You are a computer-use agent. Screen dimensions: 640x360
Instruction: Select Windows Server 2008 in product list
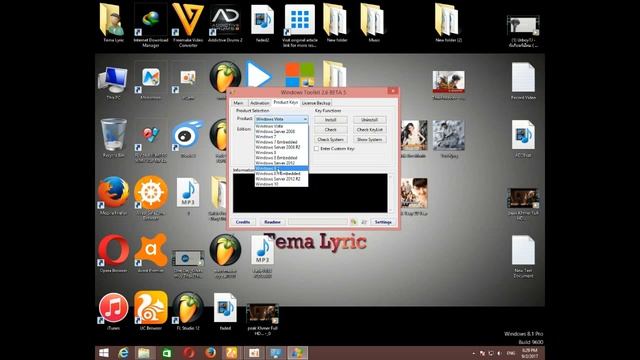(275, 132)
